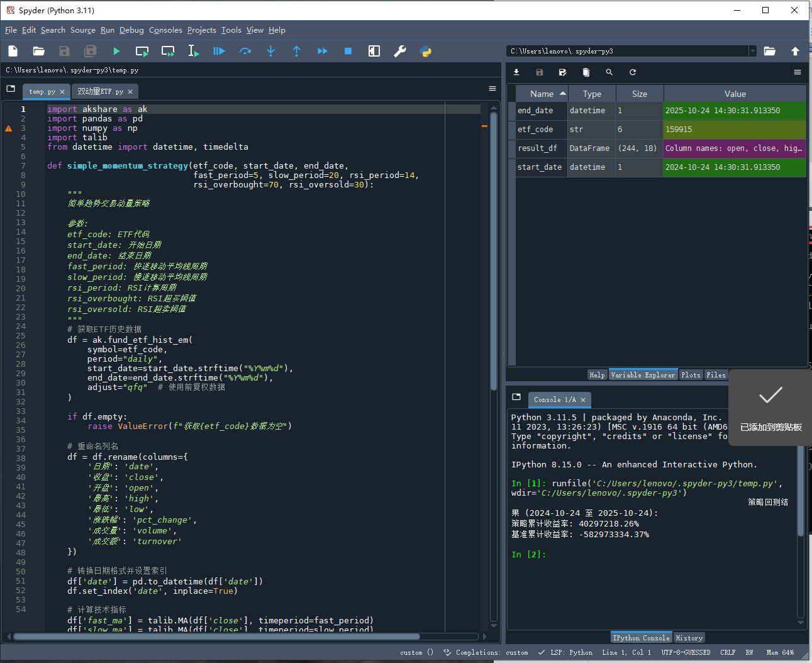Stop debugging with the blue square icon
Screen dimensions: 812x663
coord(348,52)
